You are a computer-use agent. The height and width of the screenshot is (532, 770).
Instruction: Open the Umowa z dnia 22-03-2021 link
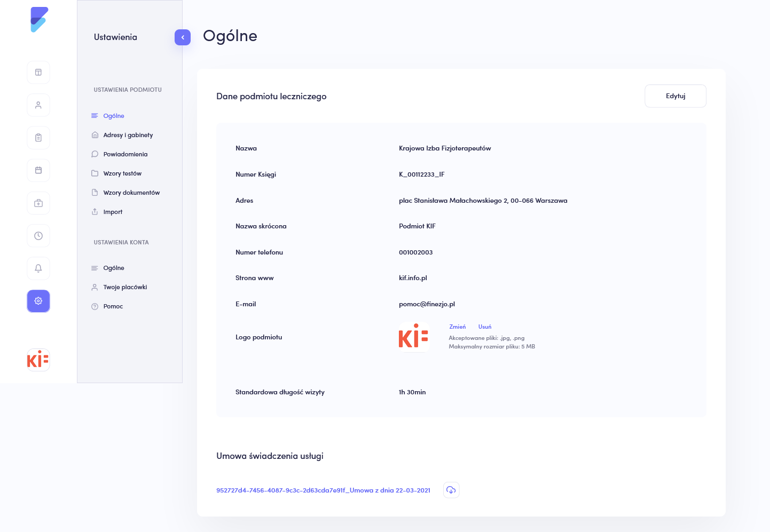323,490
